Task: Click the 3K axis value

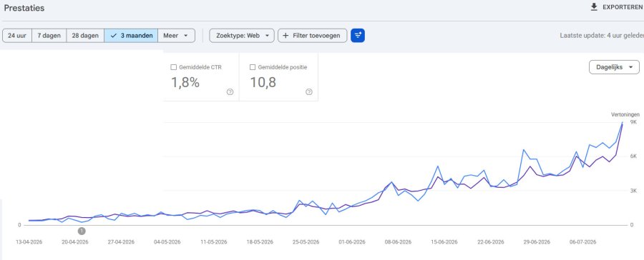Action: pos(633,191)
